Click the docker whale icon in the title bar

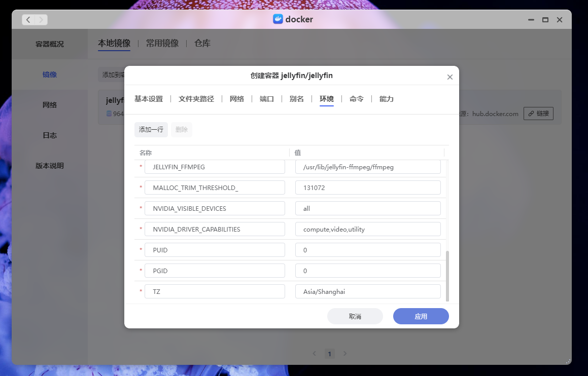[277, 19]
